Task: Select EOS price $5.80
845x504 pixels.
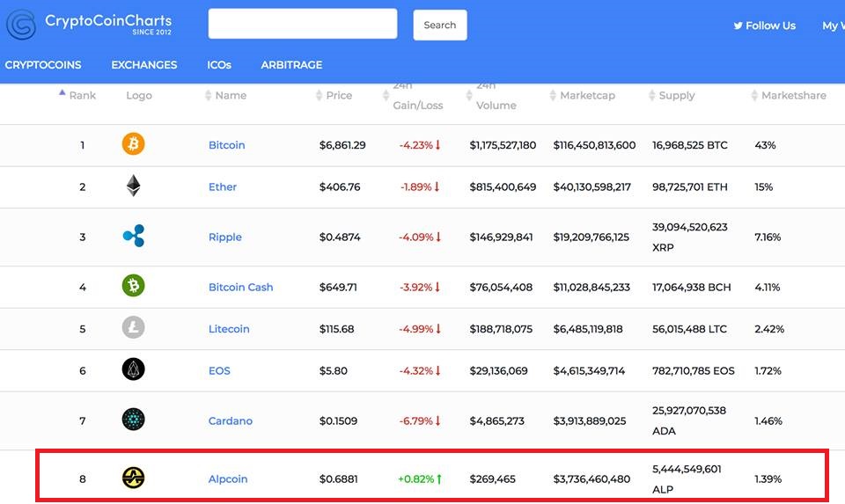Action: coord(333,370)
